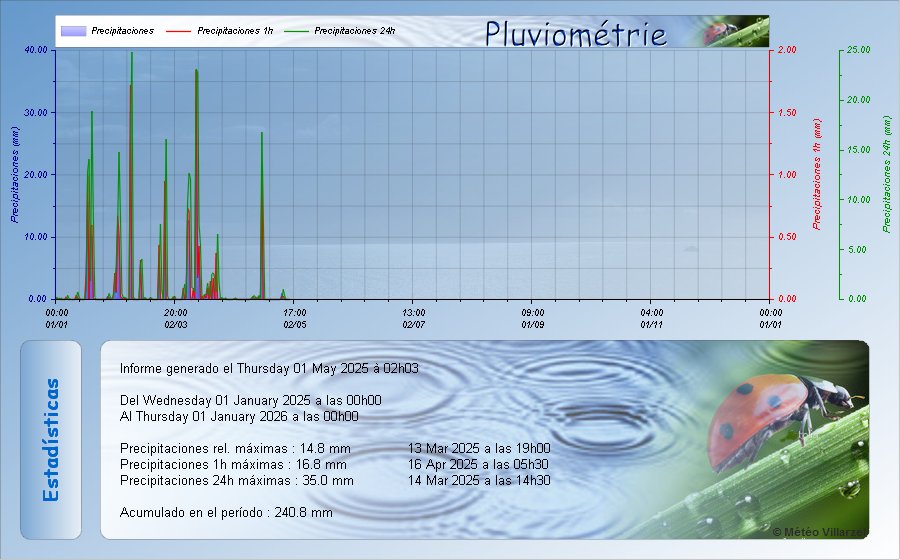Click the 30.00 left axis value
900x560 pixels.
tap(36, 112)
